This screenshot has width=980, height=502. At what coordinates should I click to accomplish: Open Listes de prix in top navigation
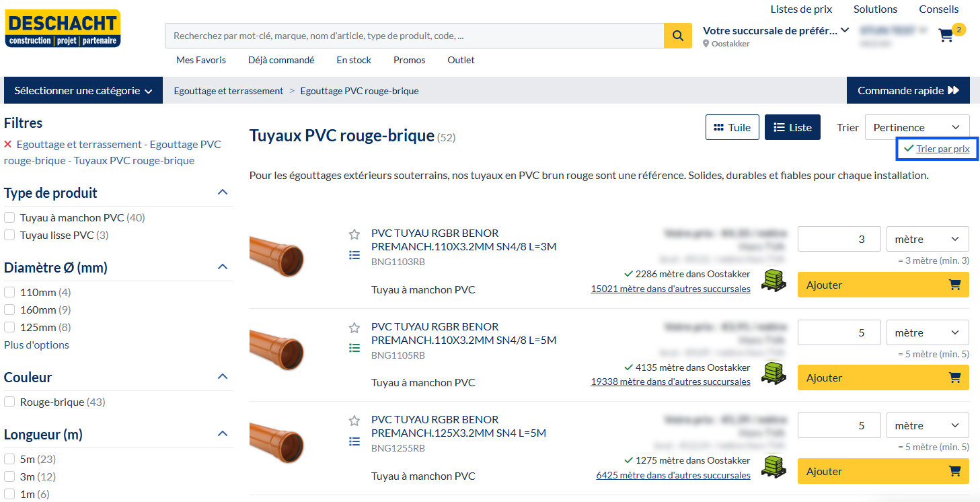pyautogui.click(x=801, y=9)
